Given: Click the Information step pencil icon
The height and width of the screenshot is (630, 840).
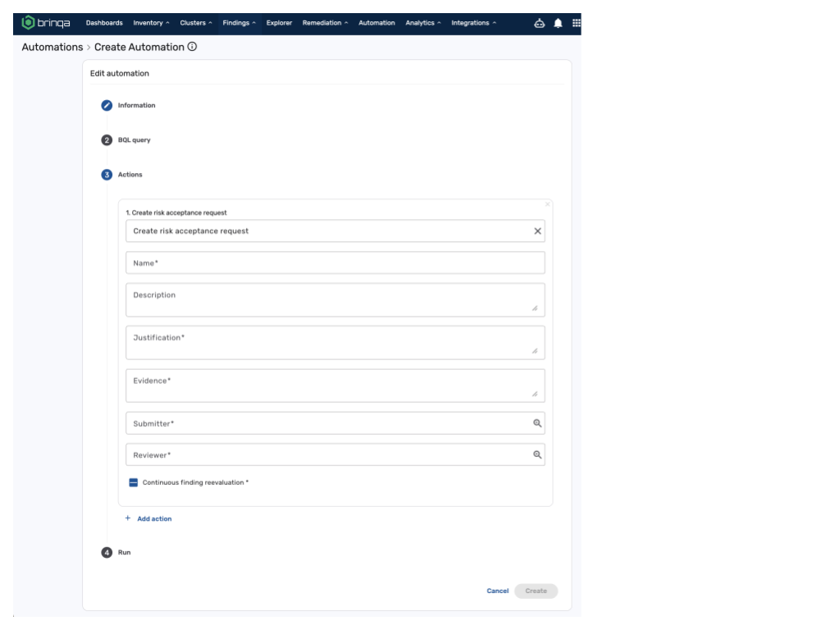Looking at the screenshot, I should pos(107,106).
